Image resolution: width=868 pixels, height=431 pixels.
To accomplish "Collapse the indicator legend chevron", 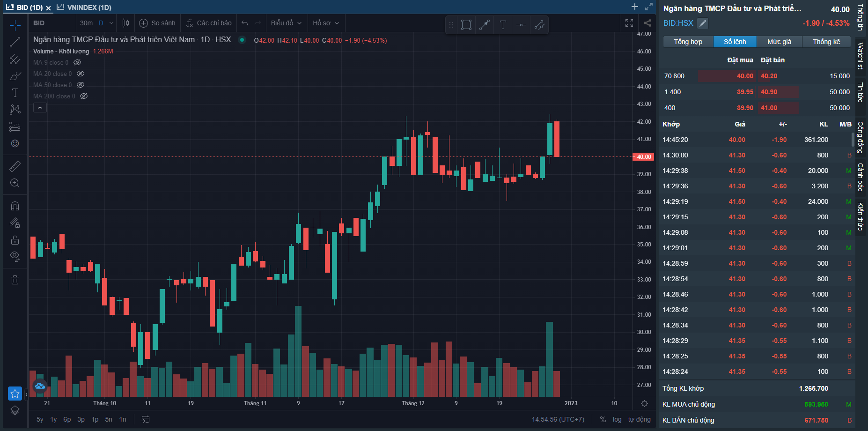I will (40, 108).
